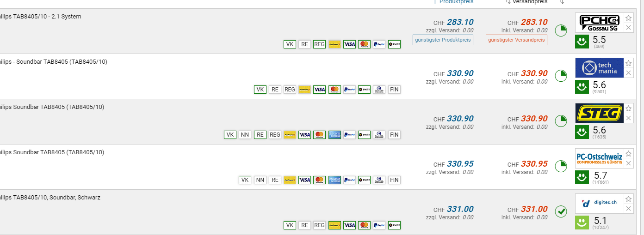Click the American Express icon in the STEG offer
644x235 pixels.
click(x=334, y=135)
